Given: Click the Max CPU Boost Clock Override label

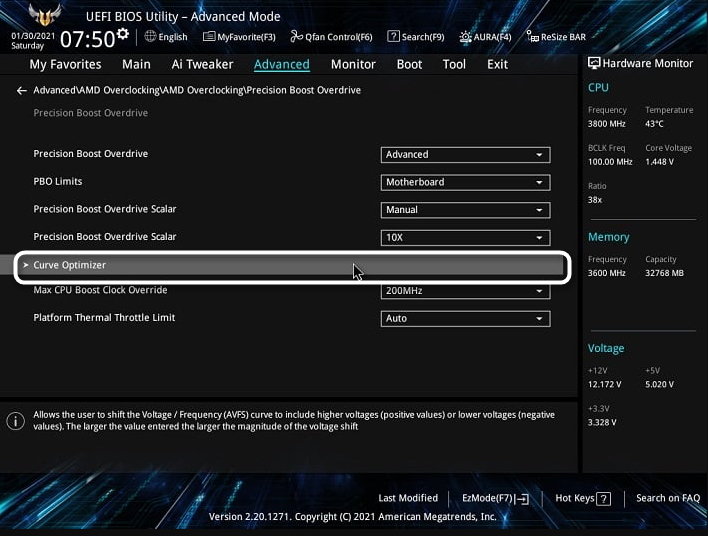Looking at the screenshot, I should 100,290.
